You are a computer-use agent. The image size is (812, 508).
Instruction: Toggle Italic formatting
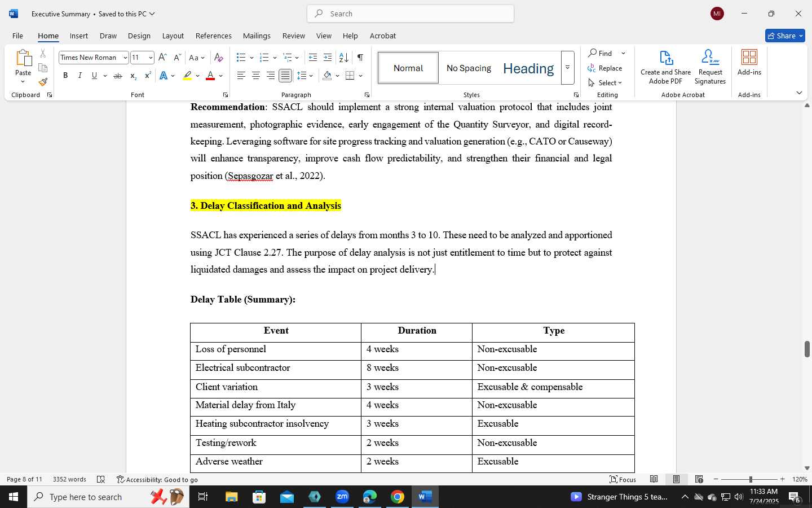pyautogui.click(x=80, y=76)
